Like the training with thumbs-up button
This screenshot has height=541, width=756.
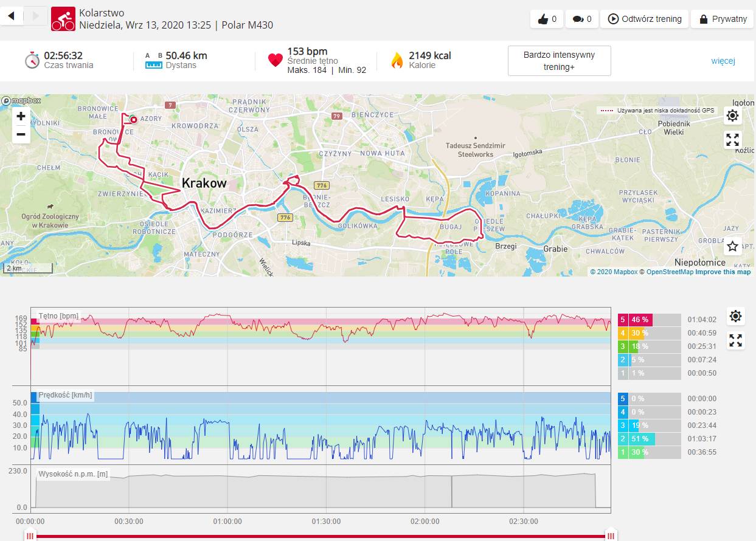(547, 19)
